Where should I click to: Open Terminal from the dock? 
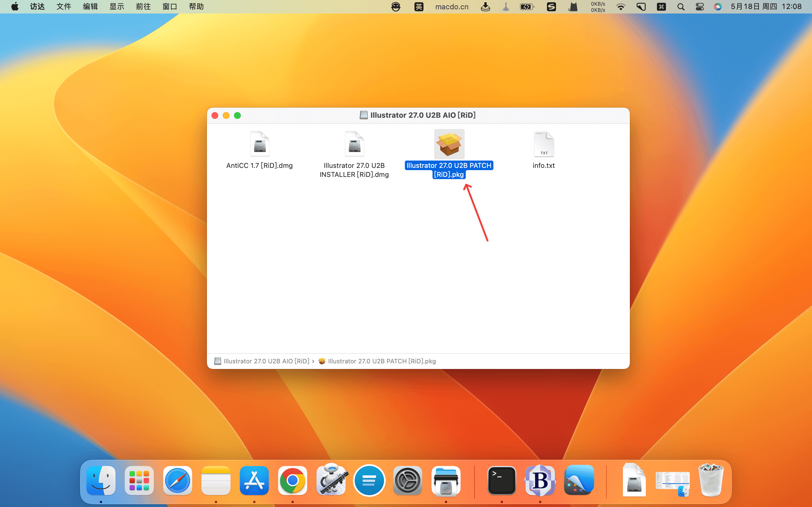pos(501,481)
